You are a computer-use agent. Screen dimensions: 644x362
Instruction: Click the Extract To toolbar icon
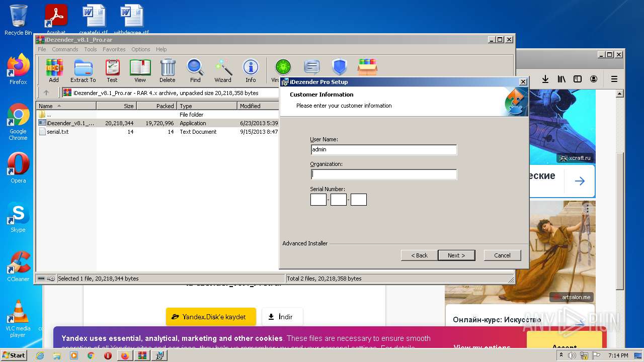[x=83, y=70]
